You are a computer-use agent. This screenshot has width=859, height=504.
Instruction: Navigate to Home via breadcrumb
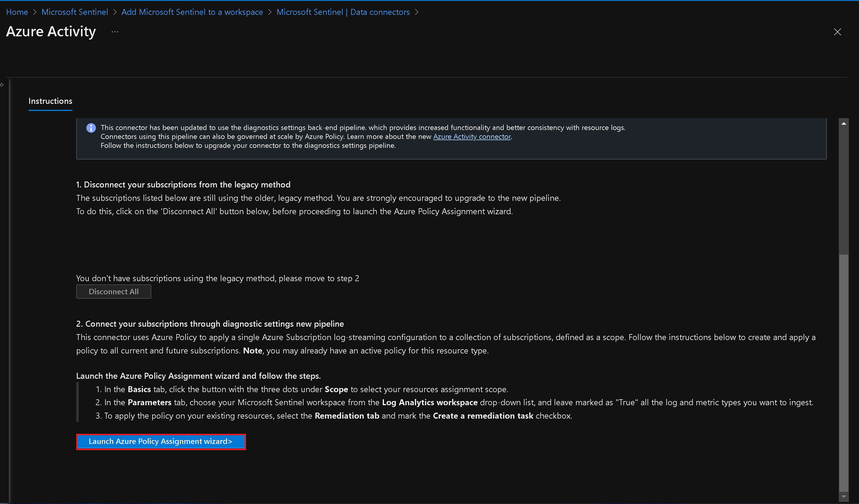point(17,12)
